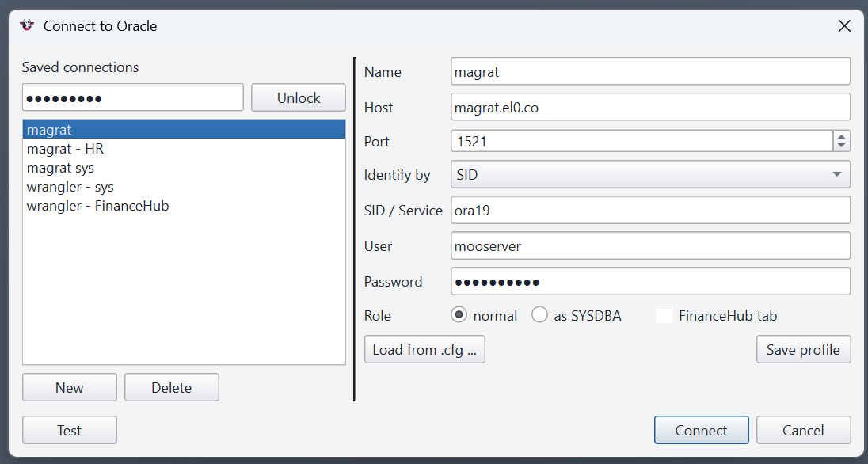
Task: Click the saved connections master password field
Action: tap(133, 97)
